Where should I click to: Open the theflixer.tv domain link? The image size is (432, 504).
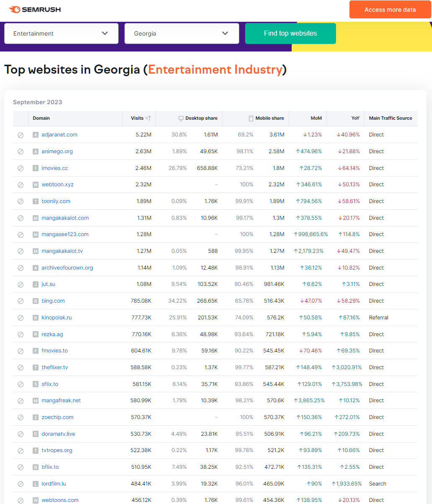point(54,368)
